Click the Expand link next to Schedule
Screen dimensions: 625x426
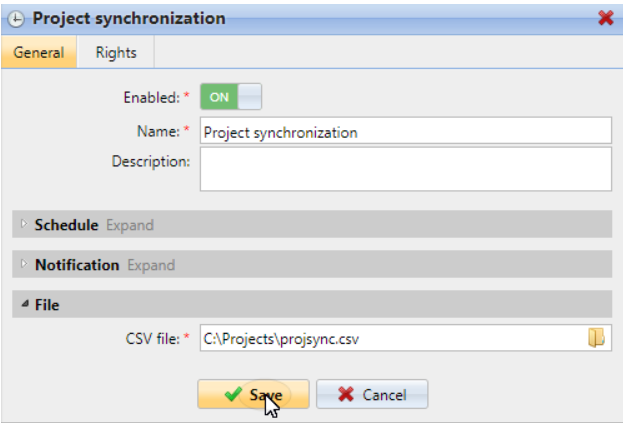click(x=130, y=225)
